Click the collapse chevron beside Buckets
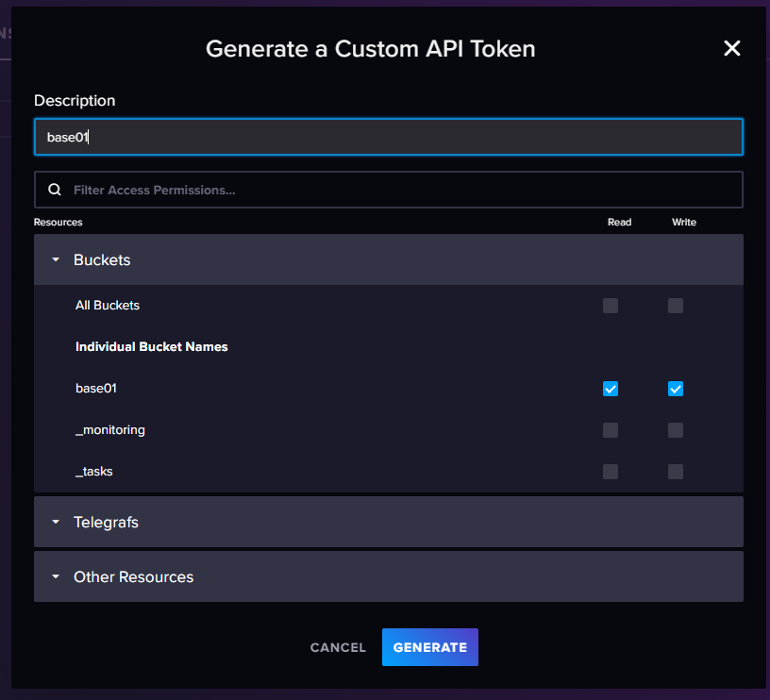Screen dimensions: 770x700 coord(55,259)
